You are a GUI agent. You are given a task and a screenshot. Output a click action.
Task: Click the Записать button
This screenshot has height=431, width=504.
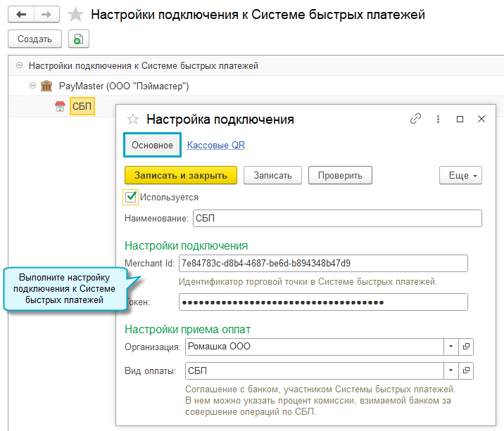tap(272, 175)
